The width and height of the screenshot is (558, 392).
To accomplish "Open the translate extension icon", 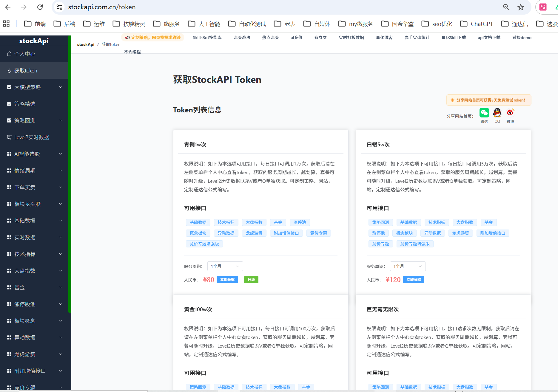I will coord(543,7).
